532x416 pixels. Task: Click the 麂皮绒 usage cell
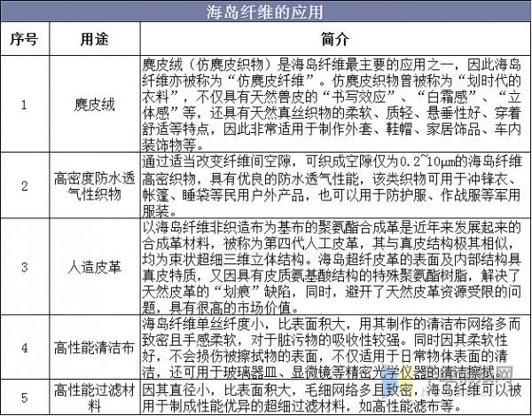coord(95,104)
